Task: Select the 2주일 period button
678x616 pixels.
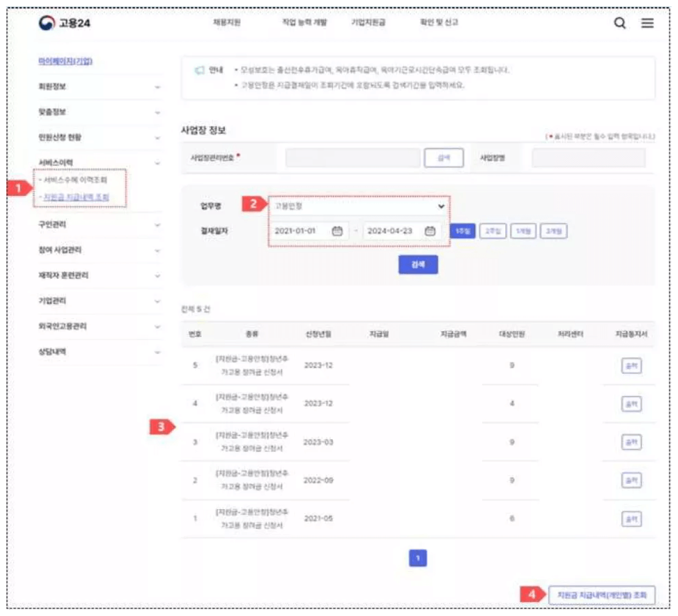Action: (x=493, y=231)
